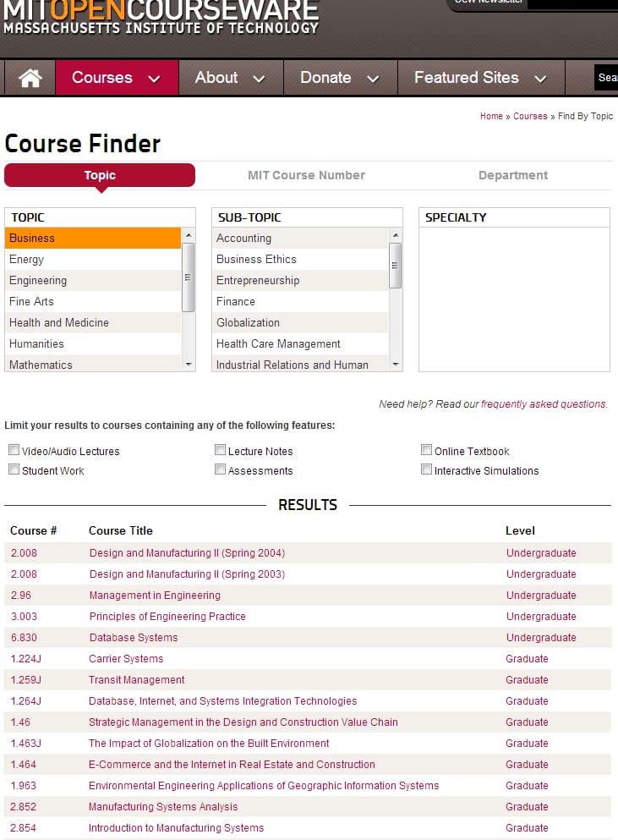This screenshot has width=618, height=840.
Task: Pick Mathematics topic
Action: [93, 365]
